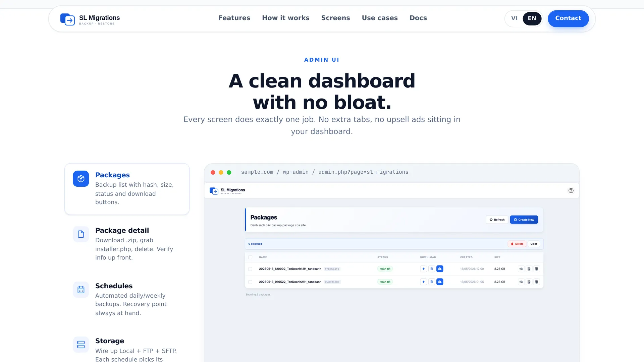Open the Docs nav link
The width and height of the screenshot is (644, 362).
(x=418, y=18)
